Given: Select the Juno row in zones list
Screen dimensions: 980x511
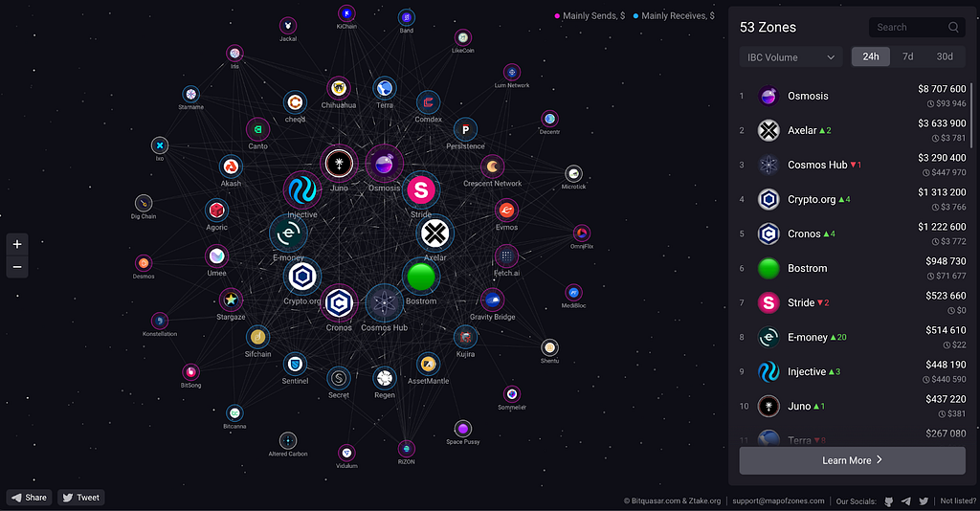Looking at the screenshot, I should coord(852,406).
